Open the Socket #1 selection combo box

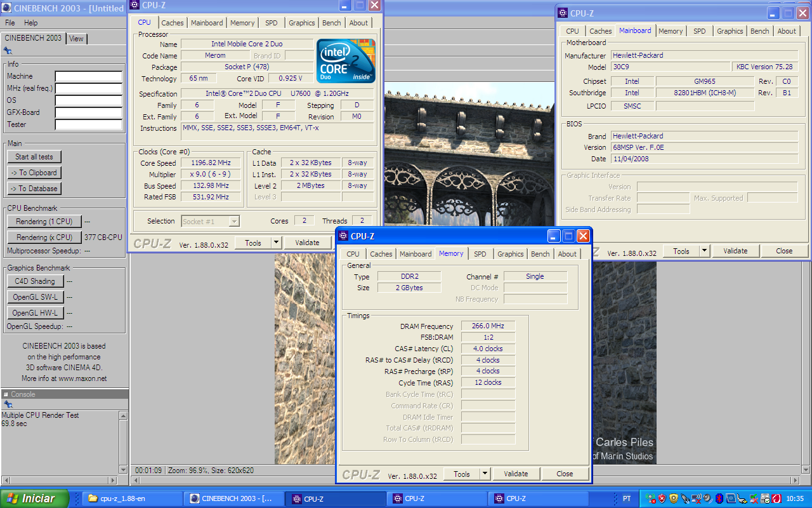pos(211,221)
